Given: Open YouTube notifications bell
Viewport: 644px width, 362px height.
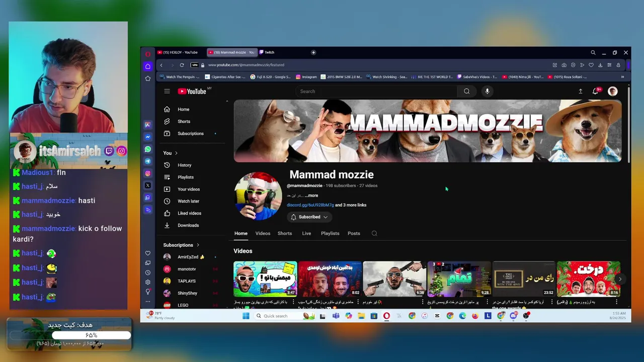Looking at the screenshot, I should (596, 92).
